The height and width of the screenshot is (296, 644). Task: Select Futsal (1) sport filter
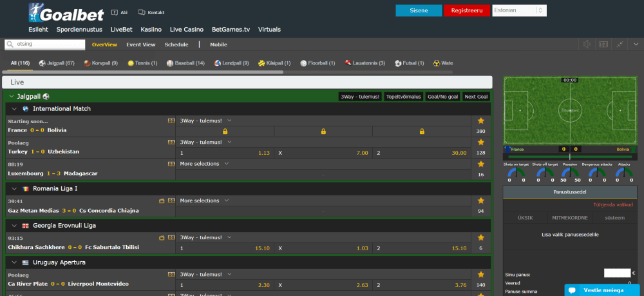[409, 63]
